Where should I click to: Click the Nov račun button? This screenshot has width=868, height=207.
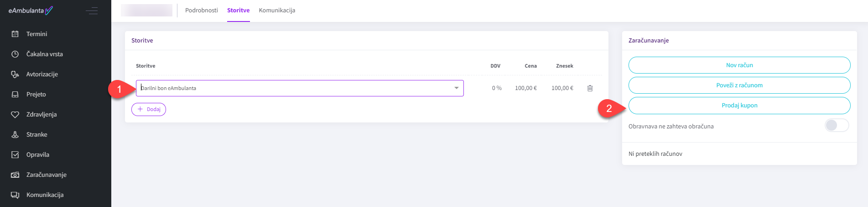739,65
